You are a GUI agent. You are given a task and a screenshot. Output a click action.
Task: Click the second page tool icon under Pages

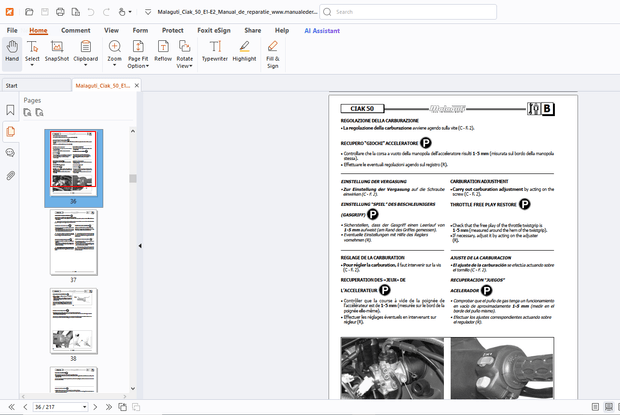pos(40,113)
